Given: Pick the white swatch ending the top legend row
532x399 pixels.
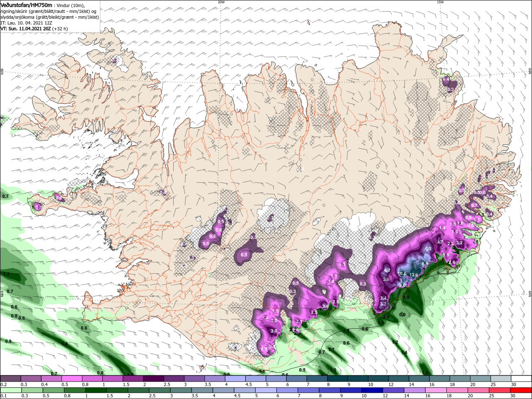Looking at the screenshot, I should [x=521, y=379].
